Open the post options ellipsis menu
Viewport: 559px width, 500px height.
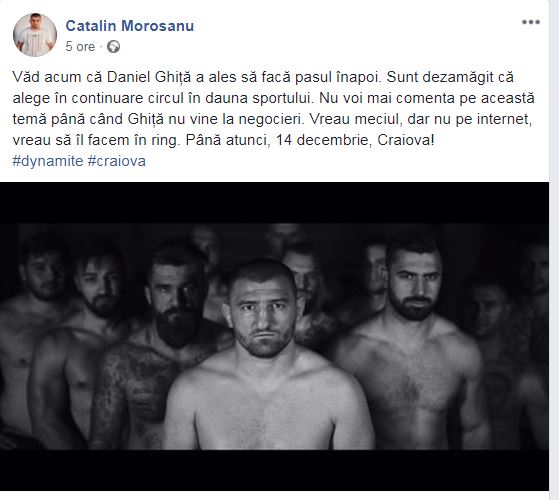[x=531, y=22]
